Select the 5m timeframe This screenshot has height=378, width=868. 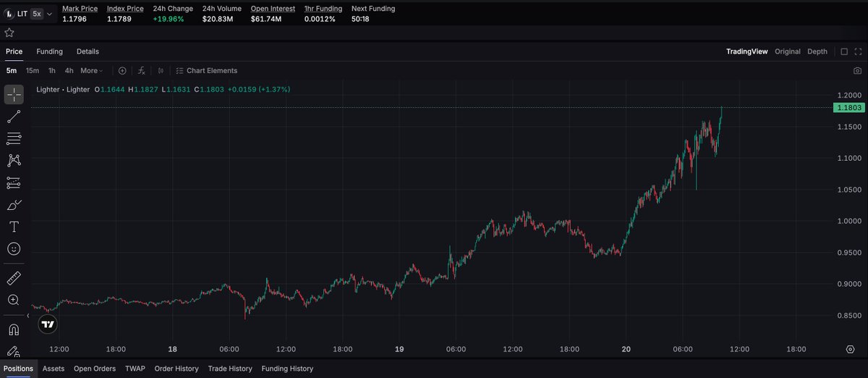point(12,71)
